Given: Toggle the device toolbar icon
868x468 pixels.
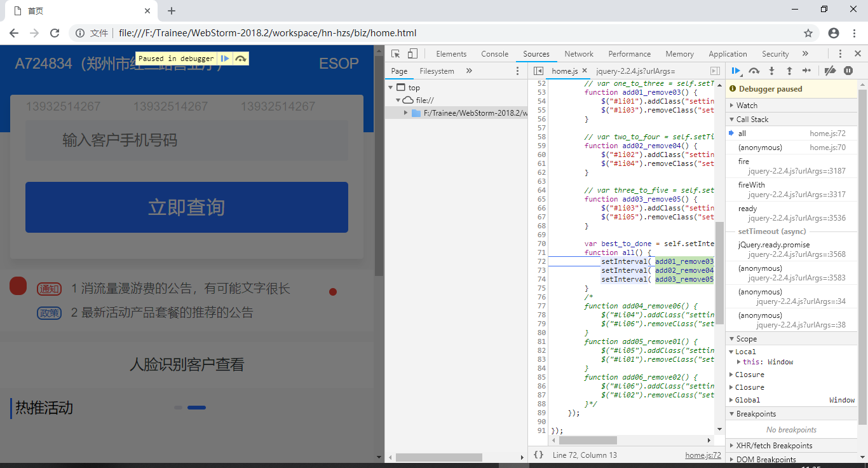Looking at the screenshot, I should [x=412, y=53].
